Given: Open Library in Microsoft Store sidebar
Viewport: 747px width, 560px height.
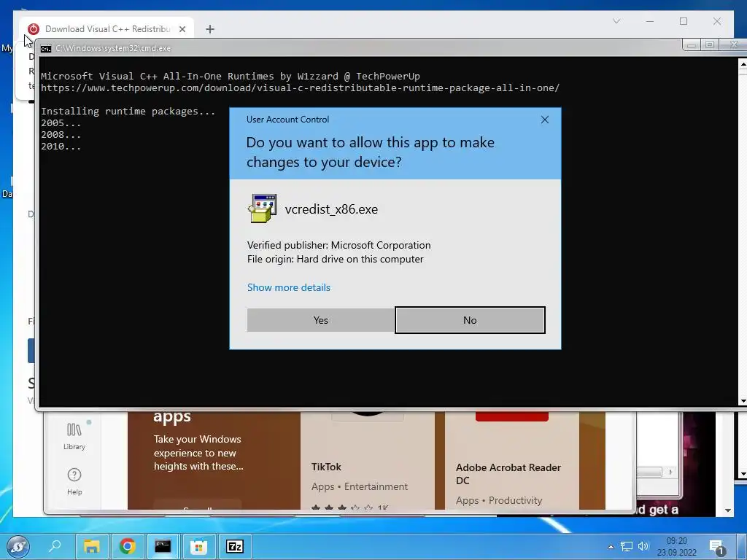Looking at the screenshot, I should 74,436.
